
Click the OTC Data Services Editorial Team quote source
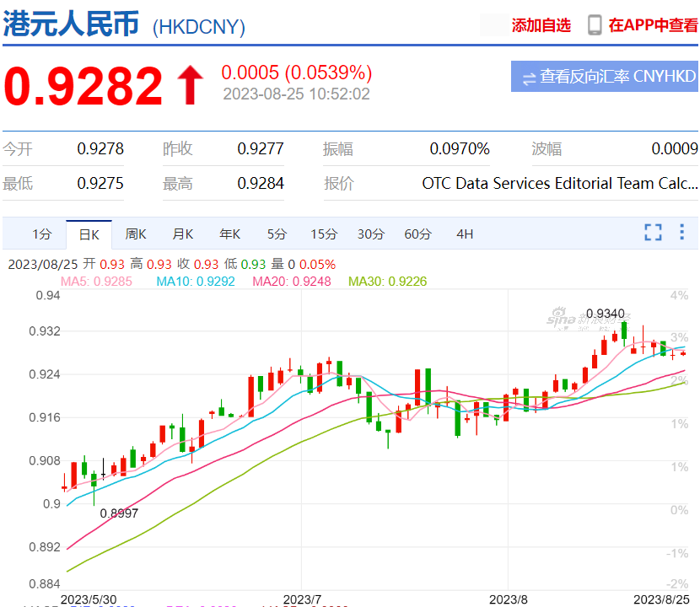click(x=560, y=184)
